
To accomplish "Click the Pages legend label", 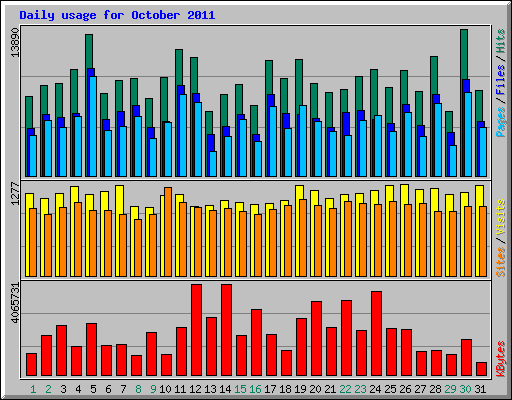I will 501,122.
